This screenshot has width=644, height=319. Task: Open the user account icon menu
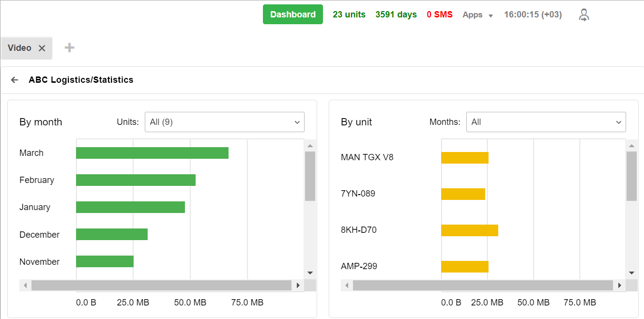[x=584, y=15]
